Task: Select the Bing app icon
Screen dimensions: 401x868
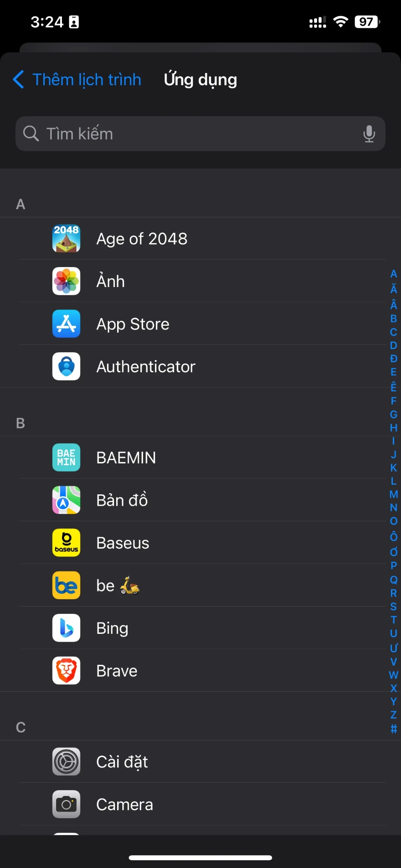Action: pyautogui.click(x=66, y=628)
